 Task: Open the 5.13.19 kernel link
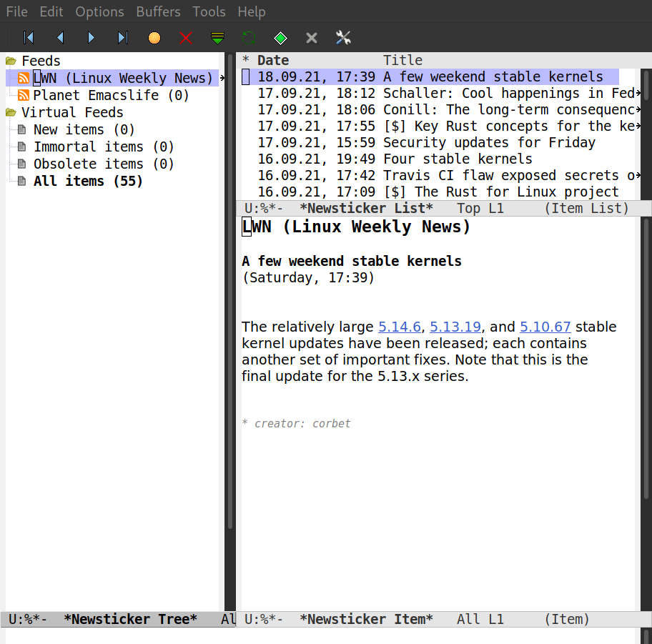(x=455, y=327)
